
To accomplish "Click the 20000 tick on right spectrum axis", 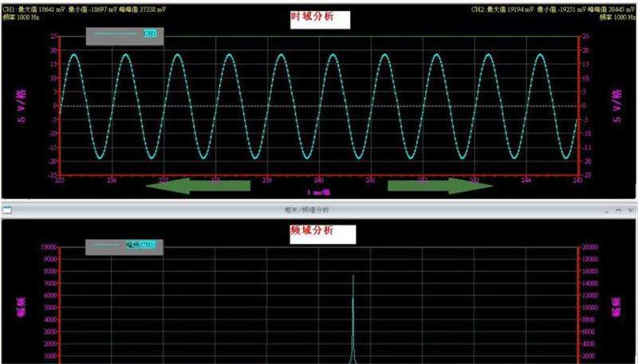I will click(x=590, y=247).
